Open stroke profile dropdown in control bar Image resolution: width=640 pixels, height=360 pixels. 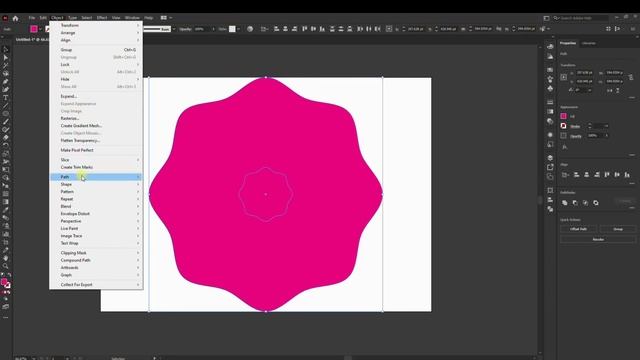pos(174,29)
